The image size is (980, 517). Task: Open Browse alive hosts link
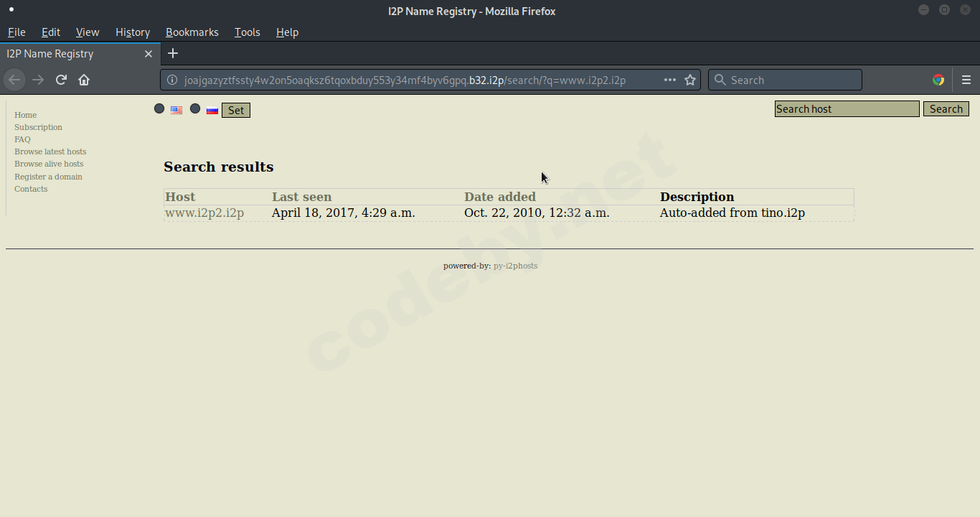click(49, 164)
